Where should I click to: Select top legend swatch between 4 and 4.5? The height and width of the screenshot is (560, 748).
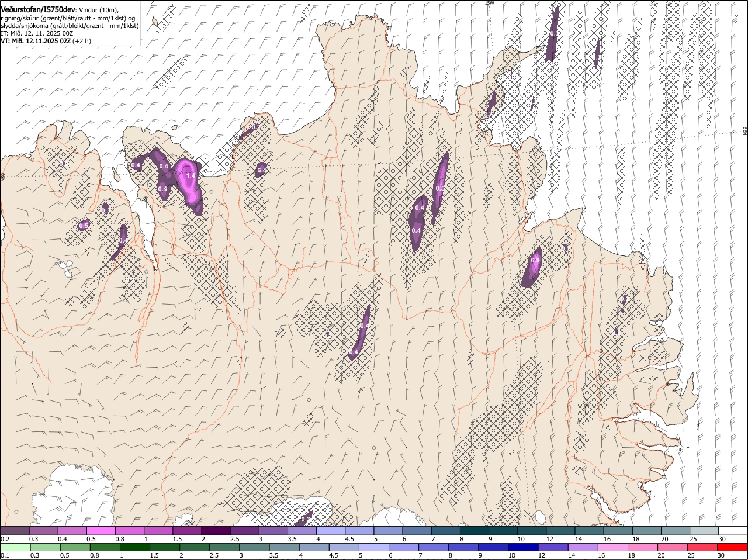click(331, 530)
